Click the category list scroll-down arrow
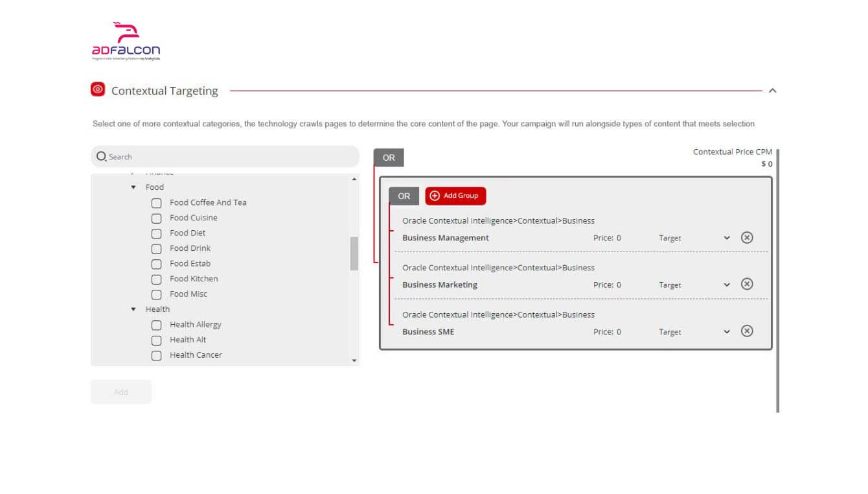Viewport: 868px width, 494px height. [354, 360]
